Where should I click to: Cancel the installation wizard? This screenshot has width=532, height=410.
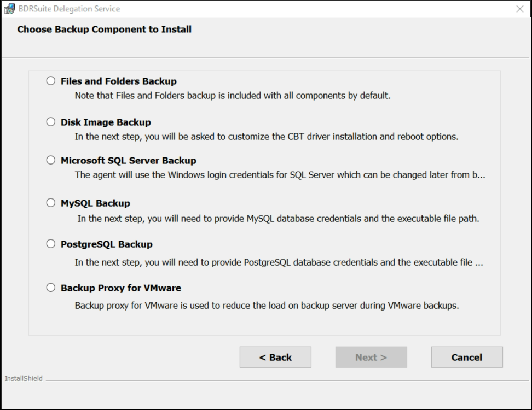[x=467, y=357]
